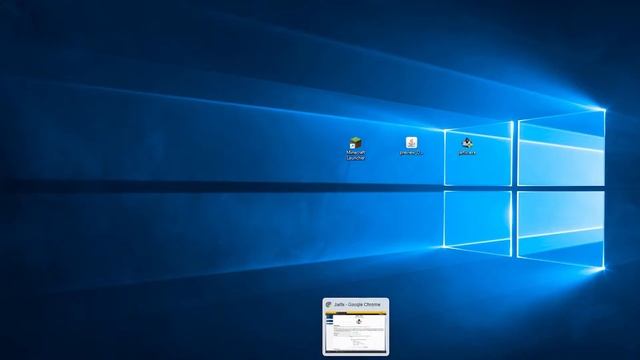Select the jarfix.exe desktop icon
This screenshot has height=360, width=640.
tap(467, 146)
